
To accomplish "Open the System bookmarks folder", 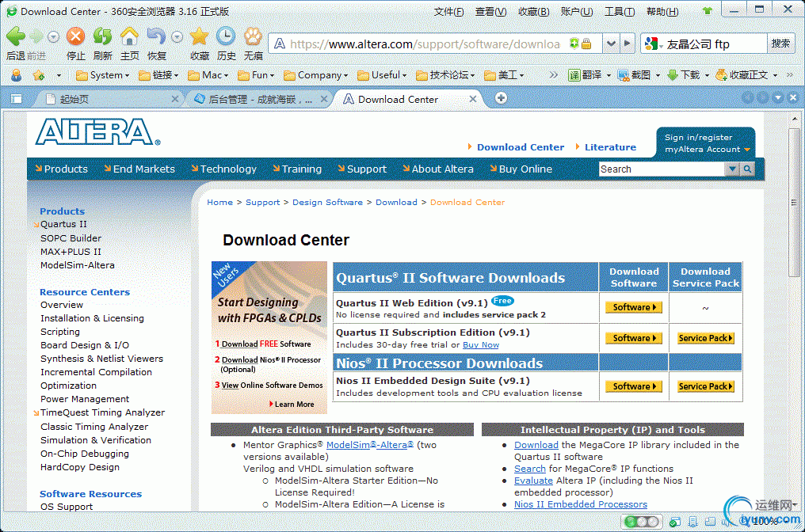I will click(102, 75).
